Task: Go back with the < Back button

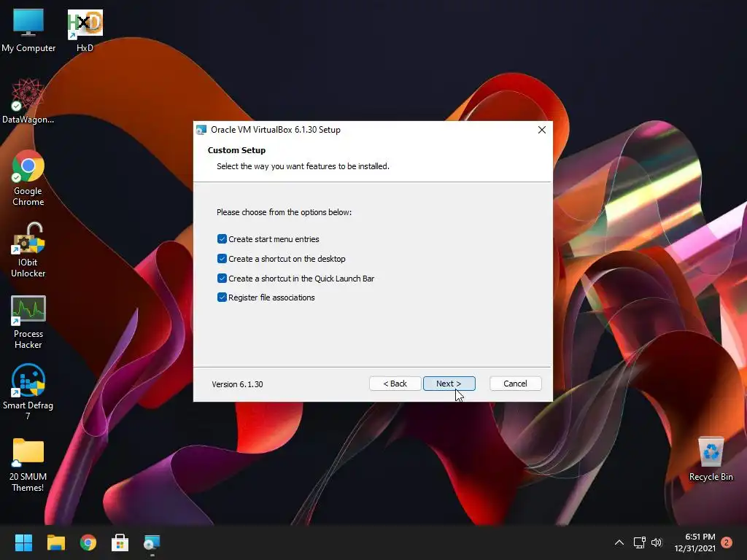Action: coord(395,384)
